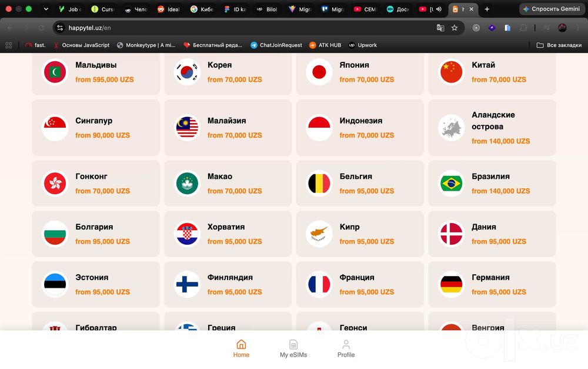Open the Все закладки folder
The height and width of the screenshot is (369, 588).
pos(559,45)
